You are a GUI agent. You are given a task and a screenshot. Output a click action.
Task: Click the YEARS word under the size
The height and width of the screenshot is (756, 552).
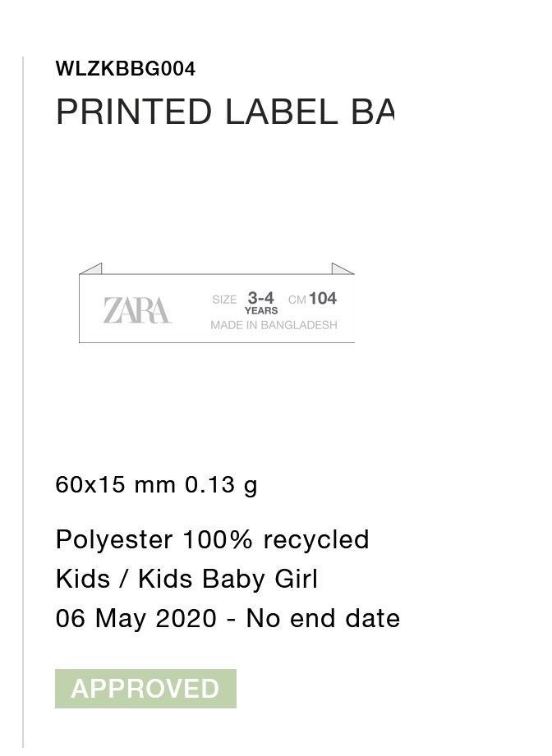(x=261, y=311)
